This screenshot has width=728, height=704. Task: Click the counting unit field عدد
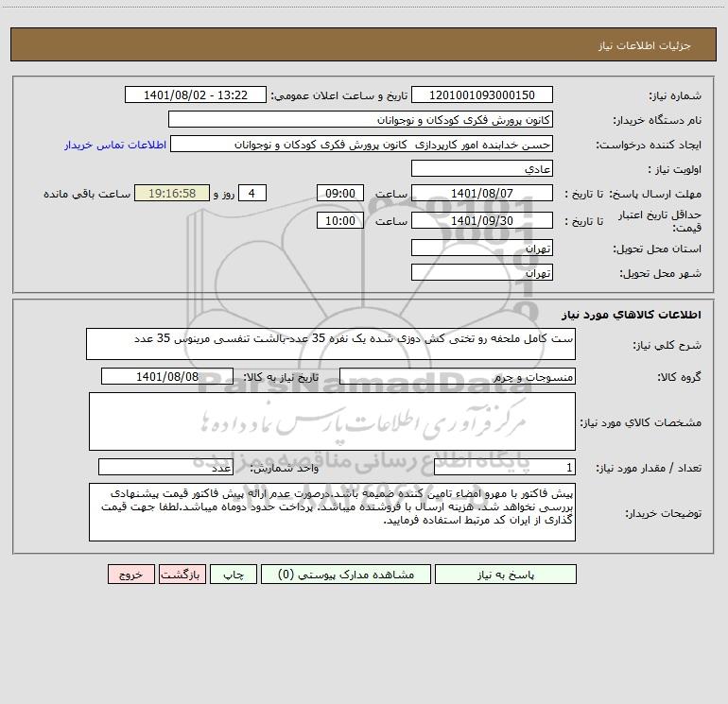tap(165, 468)
